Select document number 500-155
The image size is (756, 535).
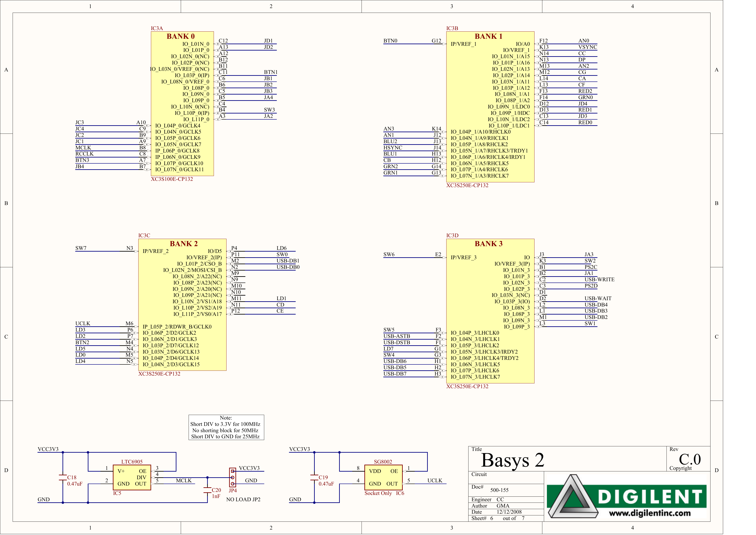coord(499,490)
